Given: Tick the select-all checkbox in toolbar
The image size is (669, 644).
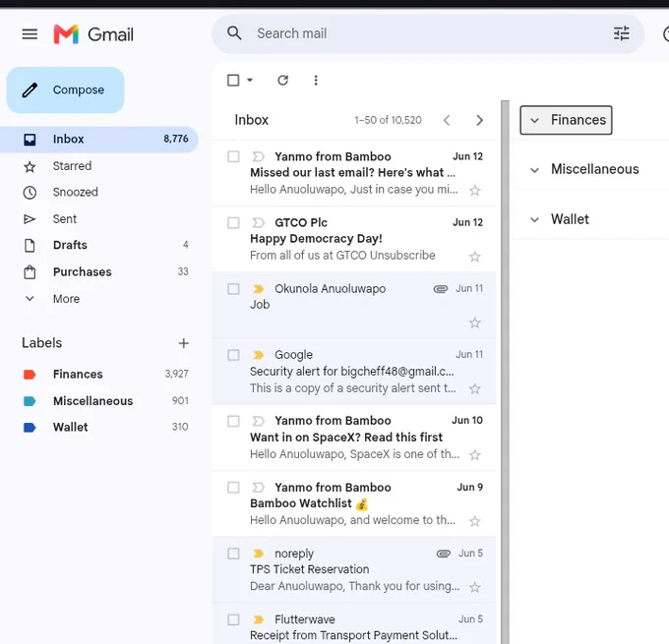Looking at the screenshot, I should 233,81.
